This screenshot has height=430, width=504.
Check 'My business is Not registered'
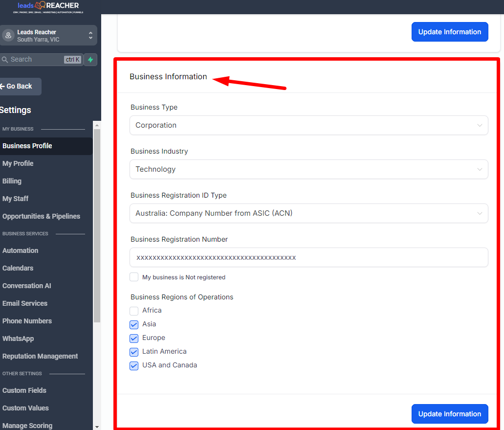[134, 277]
